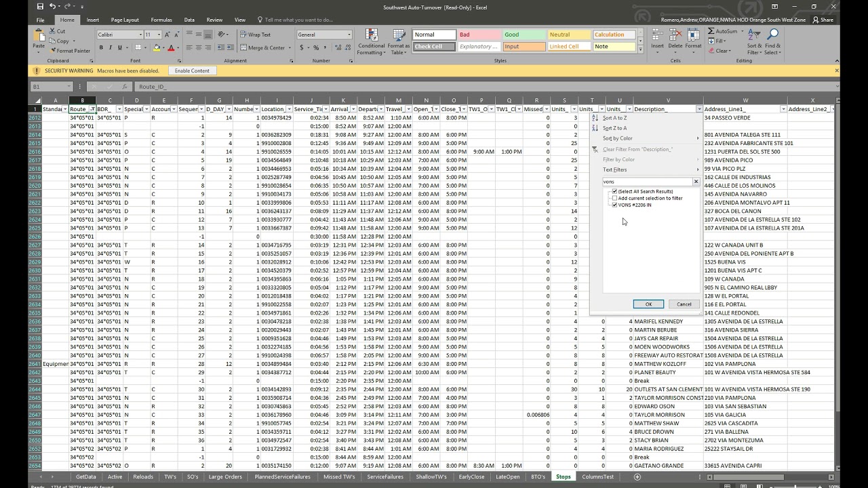This screenshot has width=868, height=488.
Task: Open the File menu
Action: click(x=41, y=20)
